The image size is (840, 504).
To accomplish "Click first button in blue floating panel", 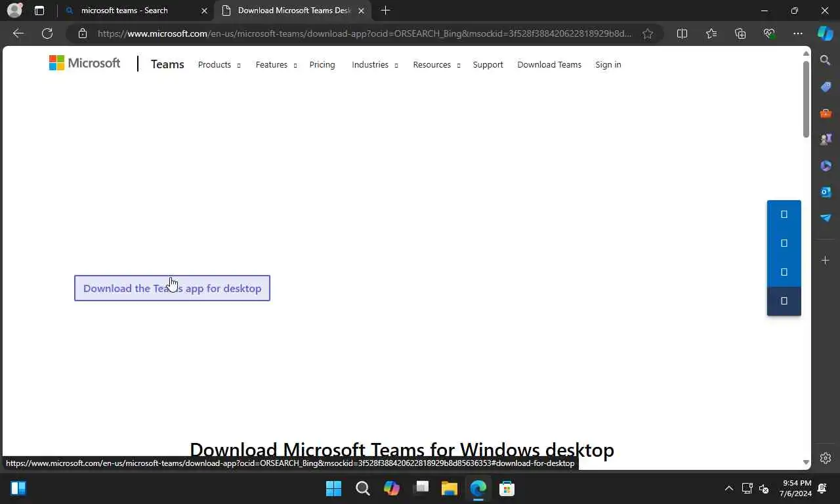I will (784, 215).
